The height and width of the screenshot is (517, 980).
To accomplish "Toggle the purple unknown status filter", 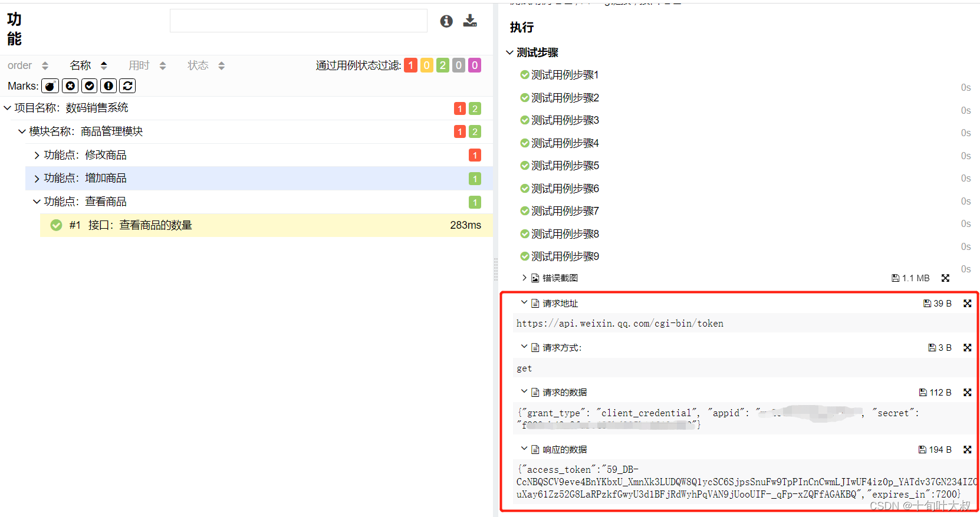I will pyautogui.click(x=475, y=65).
